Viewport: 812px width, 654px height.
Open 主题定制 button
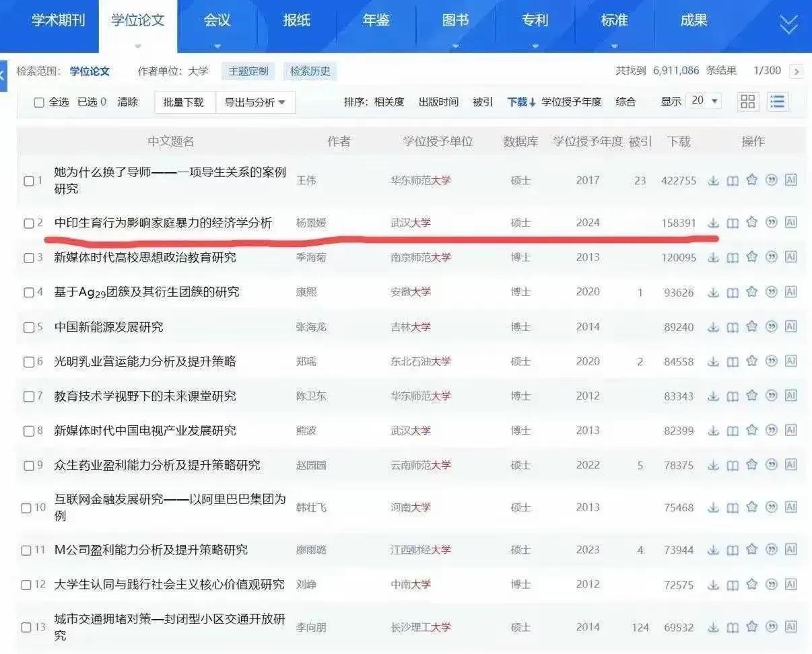coord(248,71)
